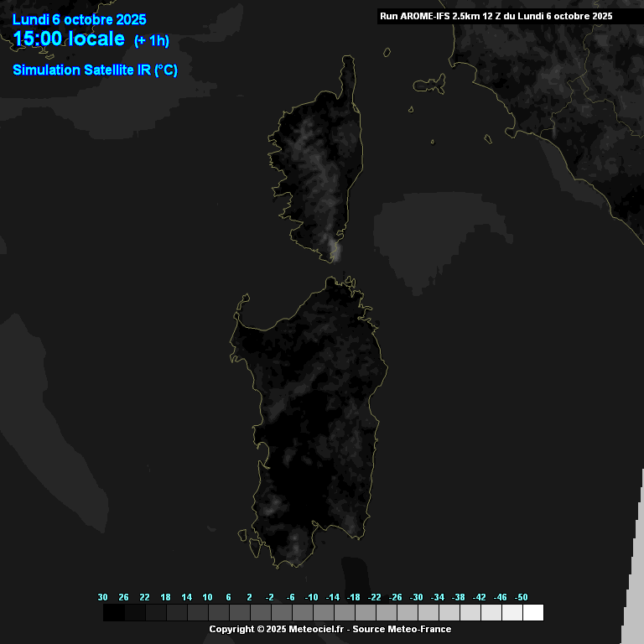Click the gray cloud patch east of Corsica
The height and width of the screenshot is (644, 644).
point(436,235)
